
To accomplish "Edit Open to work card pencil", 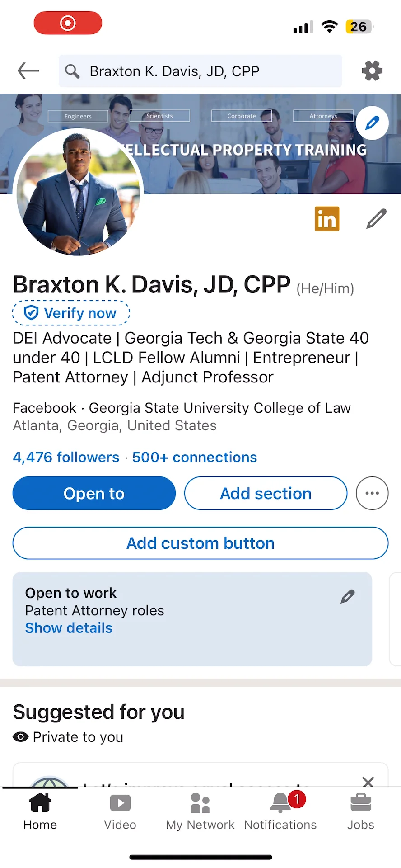I will click(348, 597).
